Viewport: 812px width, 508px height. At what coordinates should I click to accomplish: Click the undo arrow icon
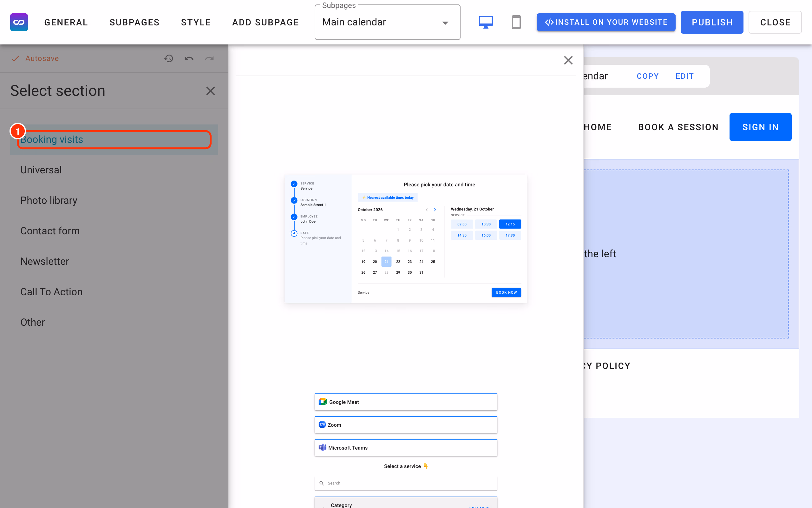tap(189, 58)
